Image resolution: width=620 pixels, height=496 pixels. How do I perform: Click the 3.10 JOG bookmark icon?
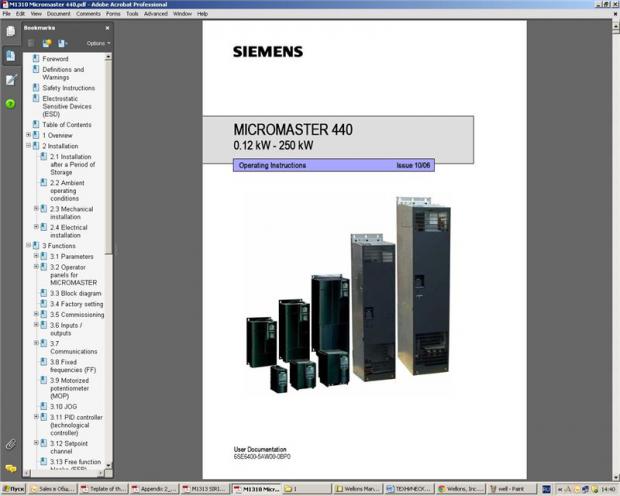pyautogui.click(x=43, y=406)
